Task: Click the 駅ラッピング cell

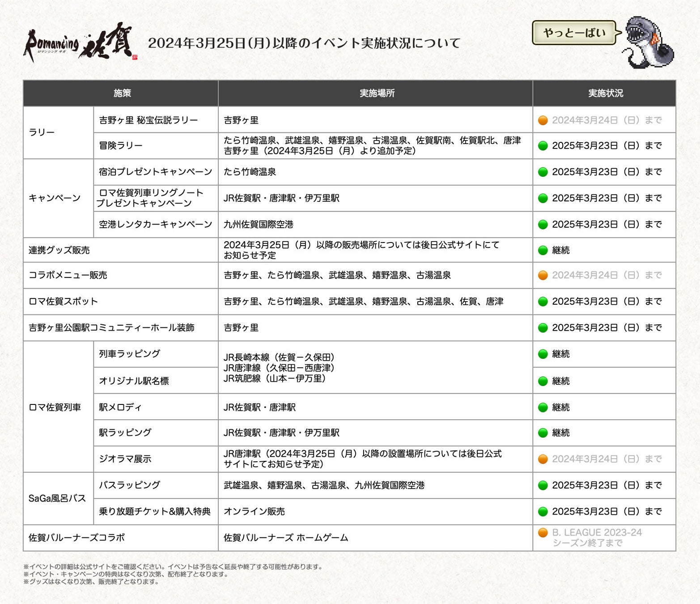Action: click(x=156, y=433)
